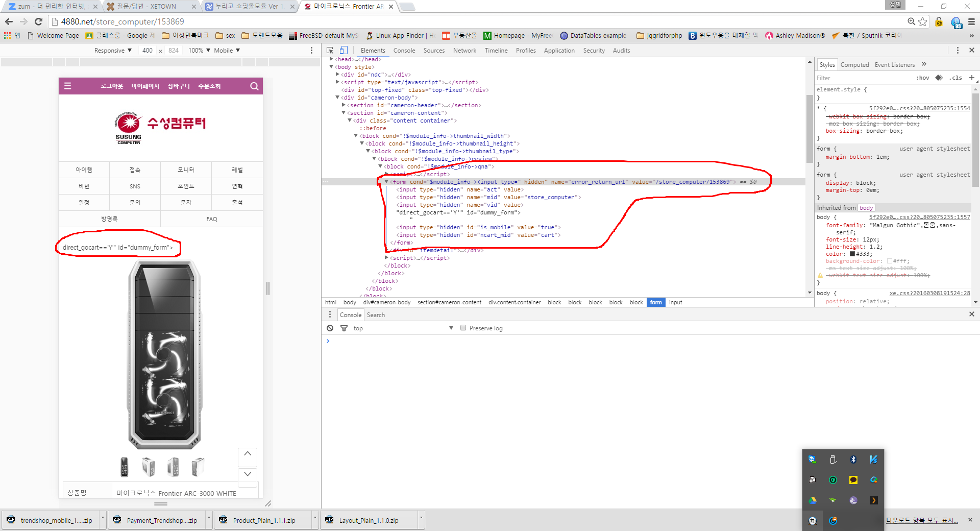Screen dimensions: 980x531
Task: Click the magenta header search icon
Action: click(x=254, y=86)
